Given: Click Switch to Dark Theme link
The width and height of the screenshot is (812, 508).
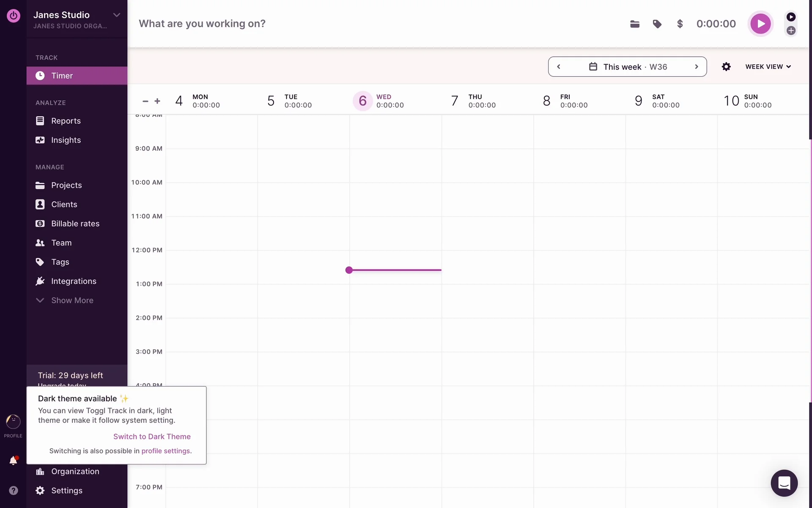Looking at the screenshot, I should 152,436.
